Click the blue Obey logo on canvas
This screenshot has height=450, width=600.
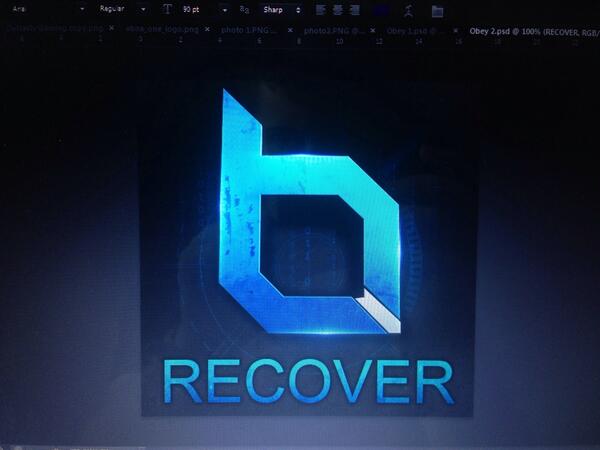pyautogui.click(x=310, y=212)
